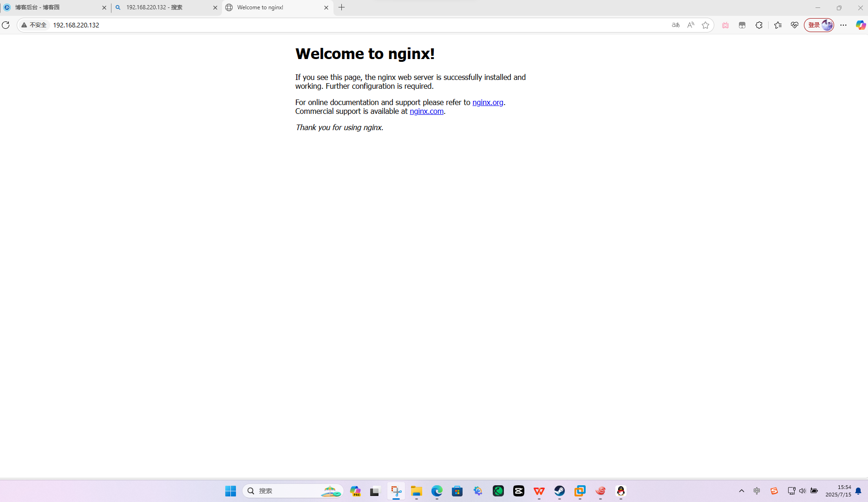Open the clock showing 15:54
Screen dimensions: 868x502
point(838,491)
